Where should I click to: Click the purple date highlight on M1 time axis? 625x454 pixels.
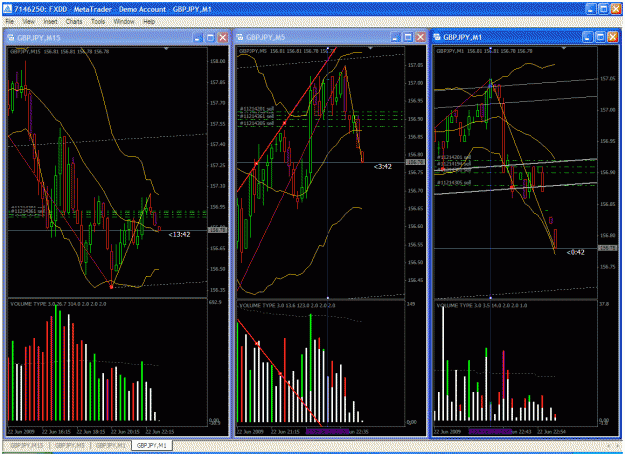[x=490, y=431]
